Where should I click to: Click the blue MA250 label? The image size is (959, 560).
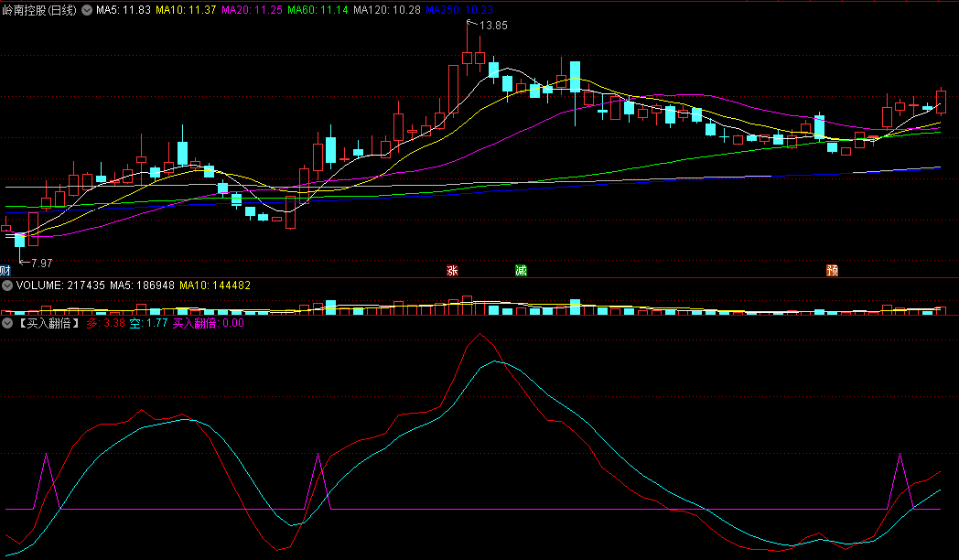tap(459, 10)
